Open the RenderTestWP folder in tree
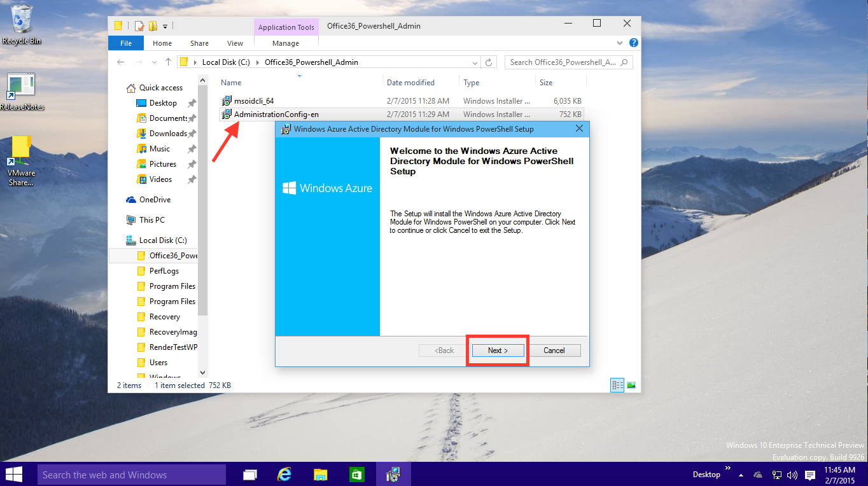 (x=173, y=347)
